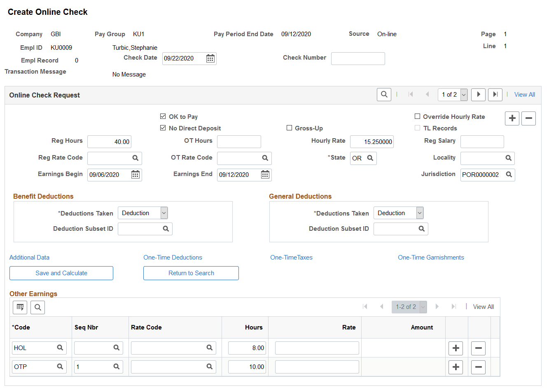This screenshot has width=549, height=392.
Task: Look up the HOL earnings Code
Action: (x=61, y=348)
